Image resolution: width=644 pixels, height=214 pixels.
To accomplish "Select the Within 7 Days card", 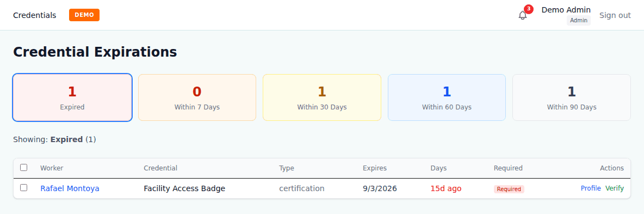I will tap(197, 97).
